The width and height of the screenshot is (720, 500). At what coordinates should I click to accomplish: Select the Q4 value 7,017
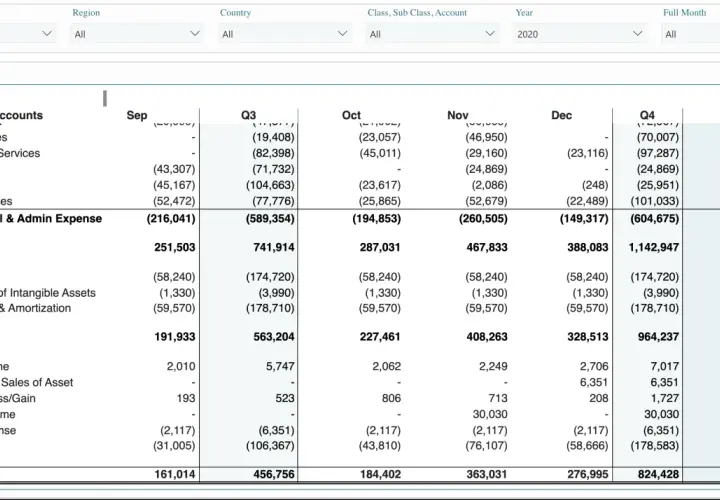(665, 366)
